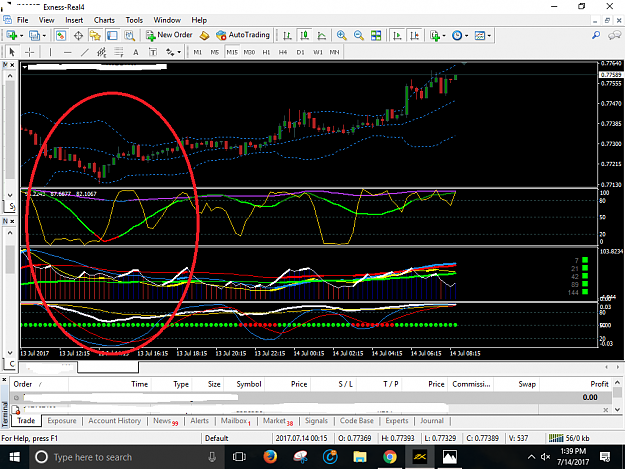Open the View menu
Viewport: 625px width, 469px height.
pos(46,20)
